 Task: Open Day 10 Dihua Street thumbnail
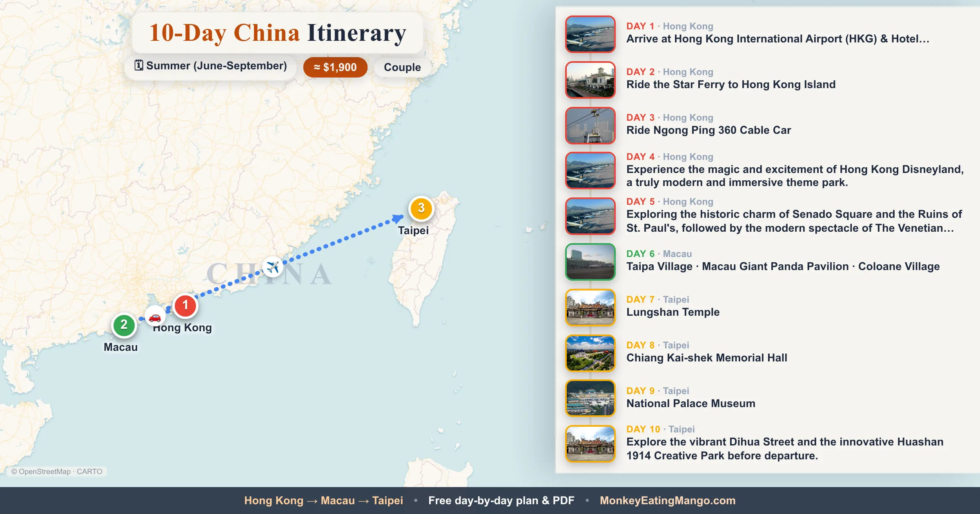(x=590, y=444)
